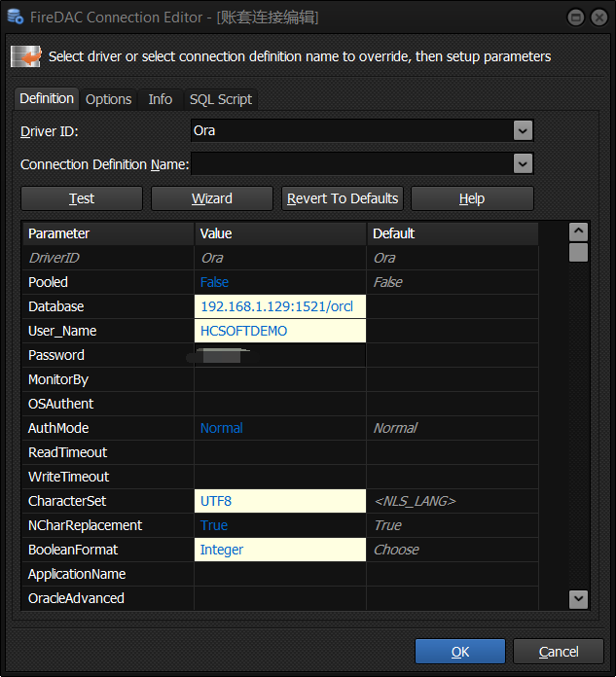Expand the Driver ID dropdown arrow
Viewport: 616px width, 677px height.
click(x=523, y=130)
